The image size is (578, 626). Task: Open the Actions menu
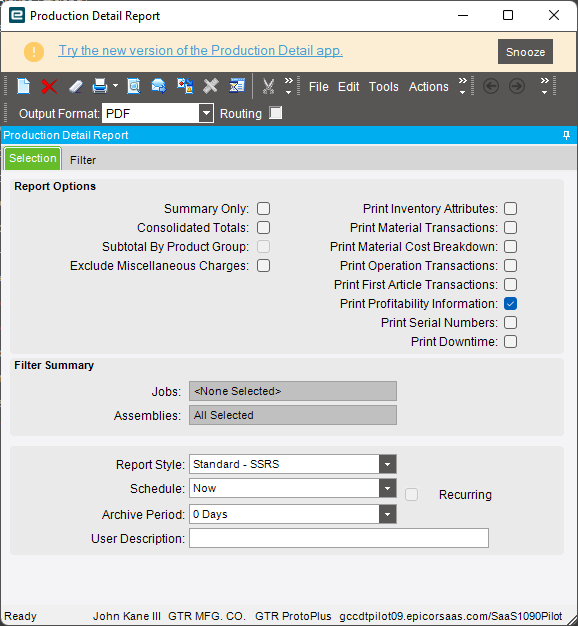click(428, 87)
